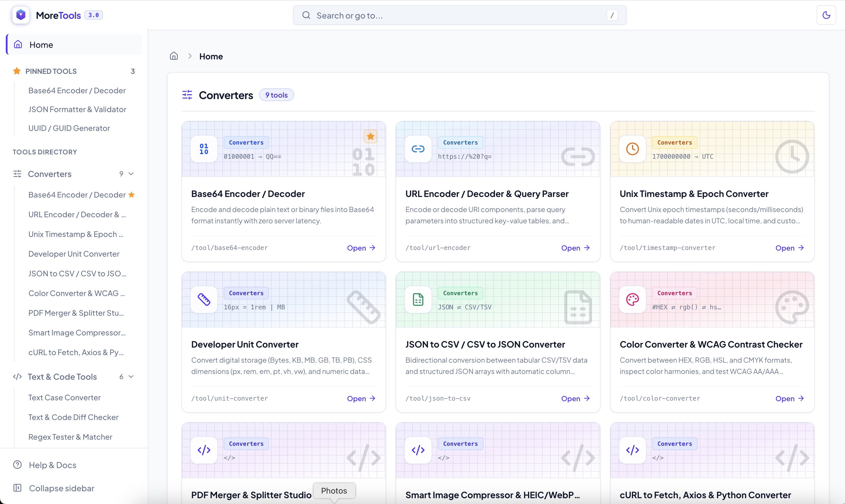Open the Base64 Encoder tool link

pyautogui.click(x=361, y=248)
